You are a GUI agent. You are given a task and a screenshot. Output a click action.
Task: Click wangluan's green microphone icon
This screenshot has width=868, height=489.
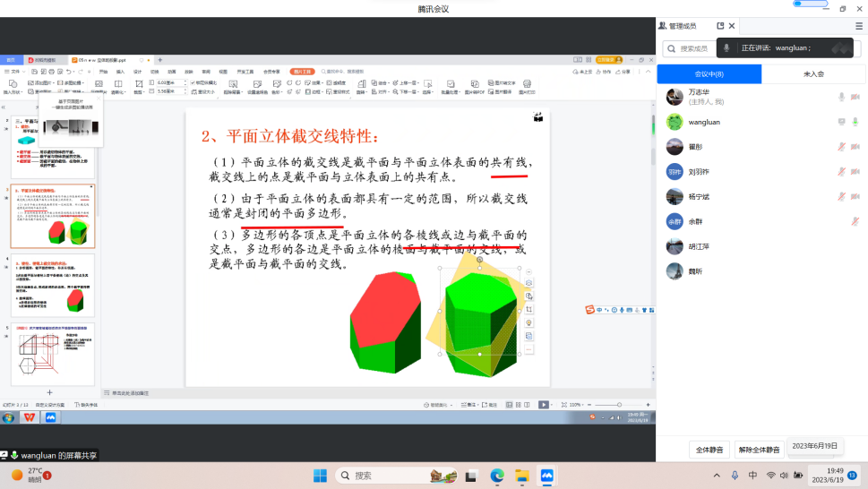point(855,122)
